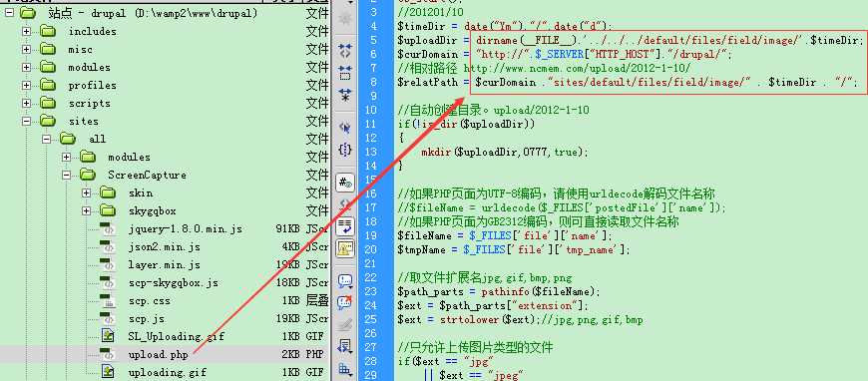Click the Collapse Full Tag toolbar icon
Viewport: 868px width, 381px height.
pos(345,51)
